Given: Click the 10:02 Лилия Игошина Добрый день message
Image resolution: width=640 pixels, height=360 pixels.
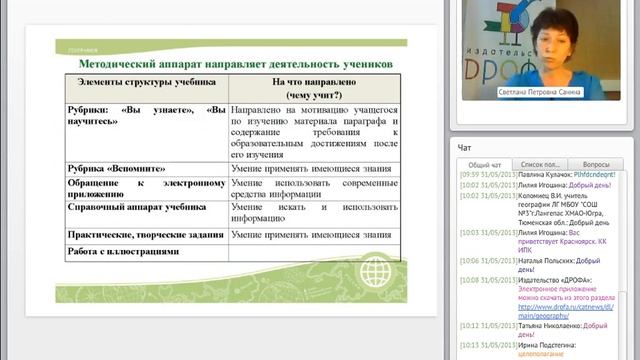Looking at the screenshot, I should tap(536, 185).
